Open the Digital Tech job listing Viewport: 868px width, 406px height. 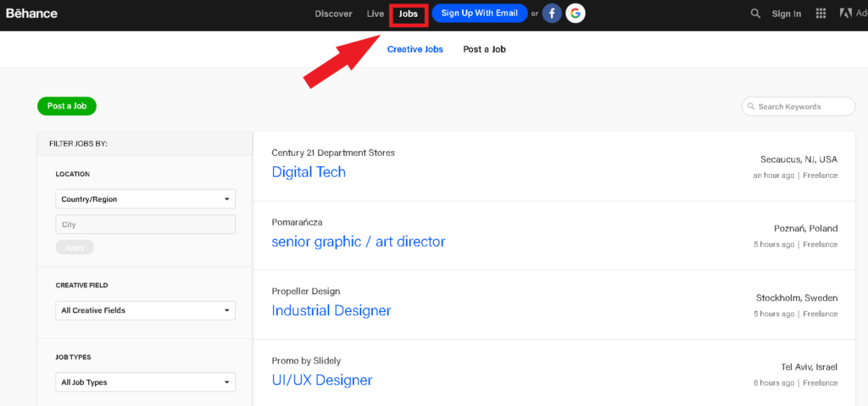(309, 172)
